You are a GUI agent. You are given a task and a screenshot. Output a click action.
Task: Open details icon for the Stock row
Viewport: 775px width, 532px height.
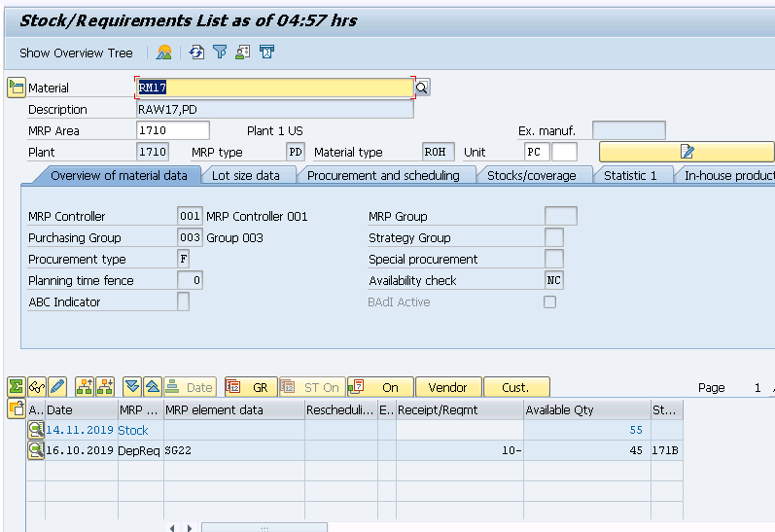[x=36, y=429]
